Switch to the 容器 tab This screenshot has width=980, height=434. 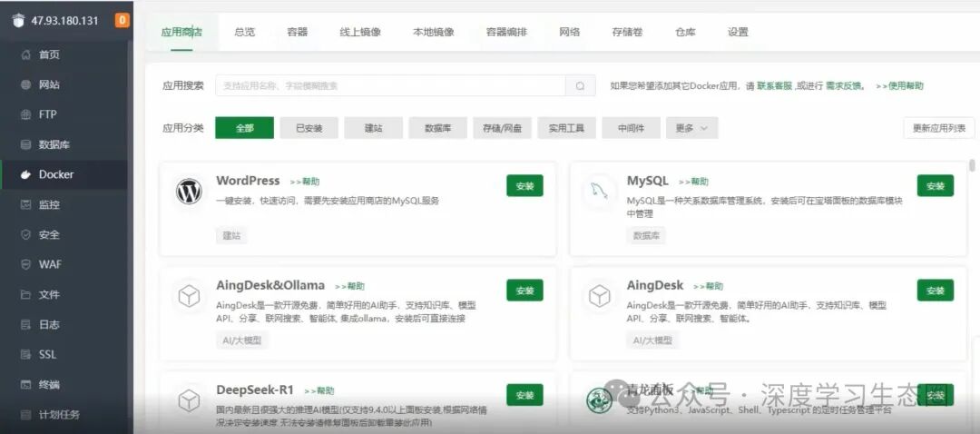point(298,32)
